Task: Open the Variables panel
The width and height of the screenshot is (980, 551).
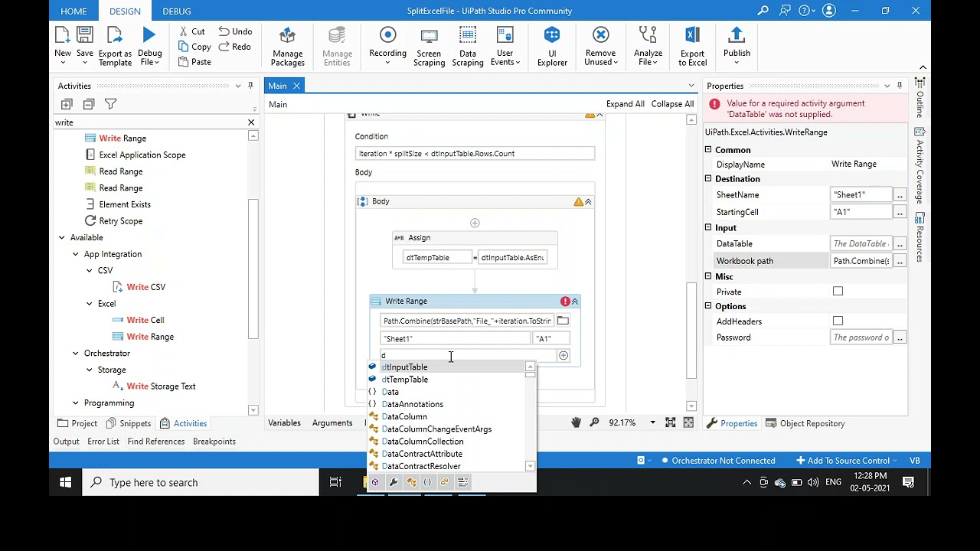Action: [284, 422]
